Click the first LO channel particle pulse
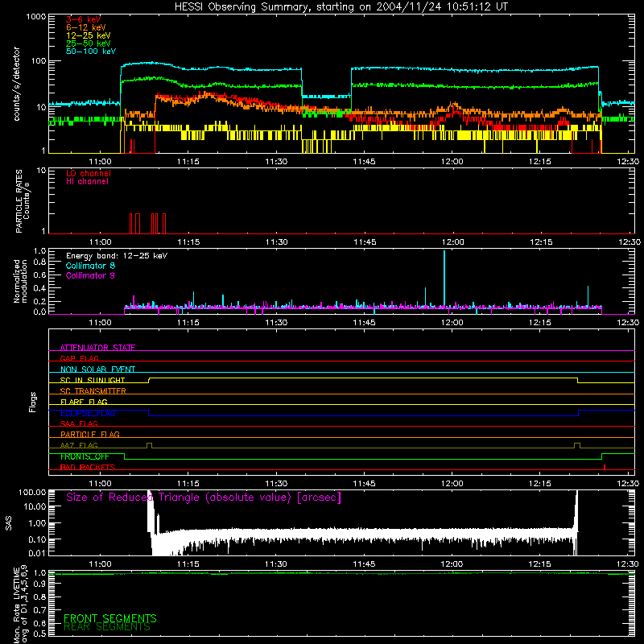Viewport: 644px width, 644px height. [131, 224]
